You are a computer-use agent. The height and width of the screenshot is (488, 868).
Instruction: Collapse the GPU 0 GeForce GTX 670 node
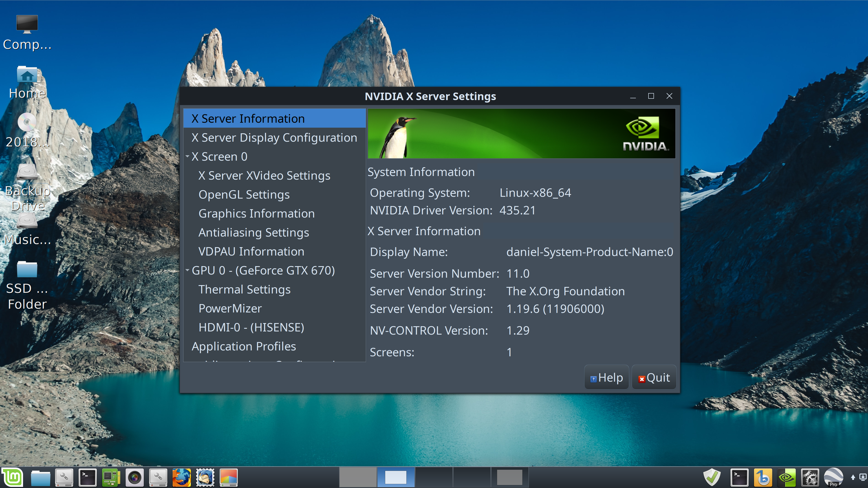pos(187,270)
